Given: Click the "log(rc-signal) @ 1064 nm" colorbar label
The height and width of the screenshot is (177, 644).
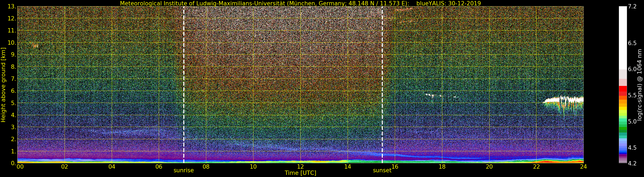Looking at the screenshot, I should (x=640, y=85).
